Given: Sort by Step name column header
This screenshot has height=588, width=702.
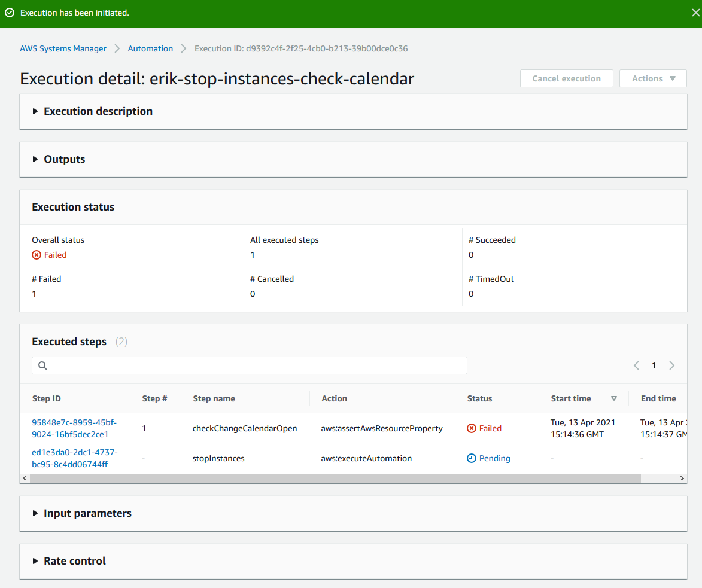Looking at the screenshot, I should click(x=214, y=399).
